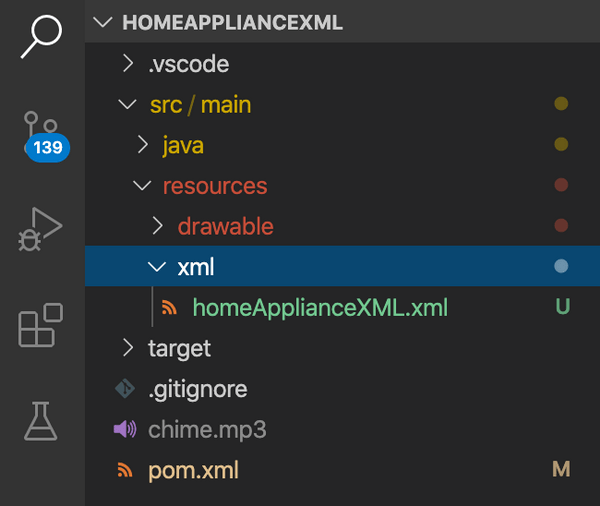Screen dimensions: 600x506
Task: Open the pom.xml file
Action: (x=193, y=470)
